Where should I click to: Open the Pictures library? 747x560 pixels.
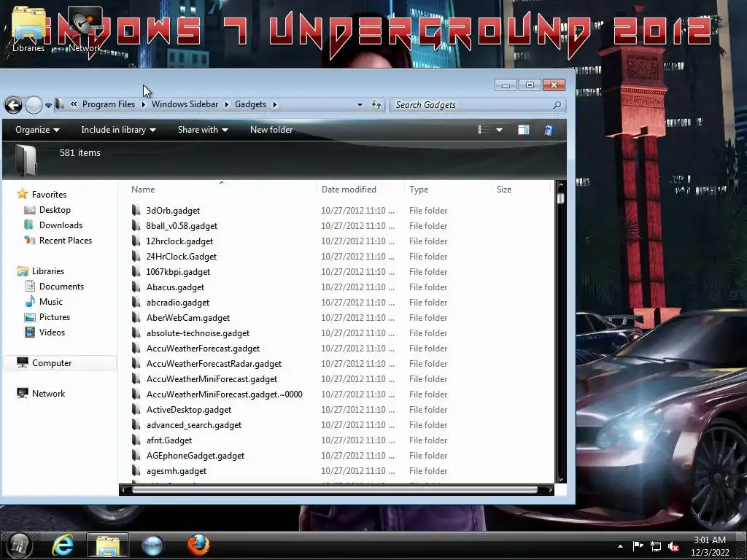(x=54, y=317)
